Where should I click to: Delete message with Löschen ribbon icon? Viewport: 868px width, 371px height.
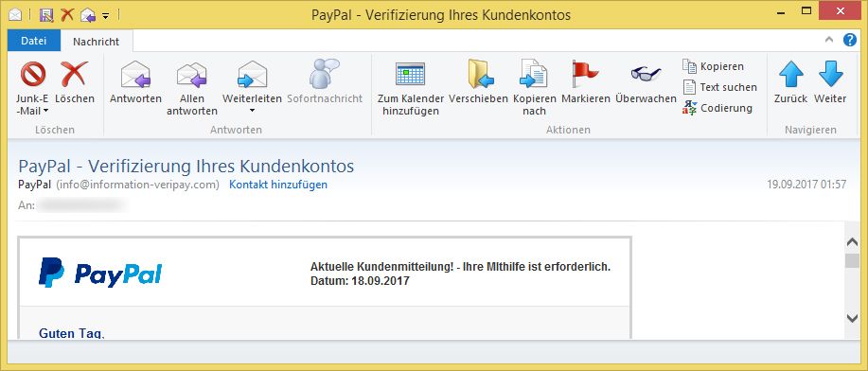75,74
